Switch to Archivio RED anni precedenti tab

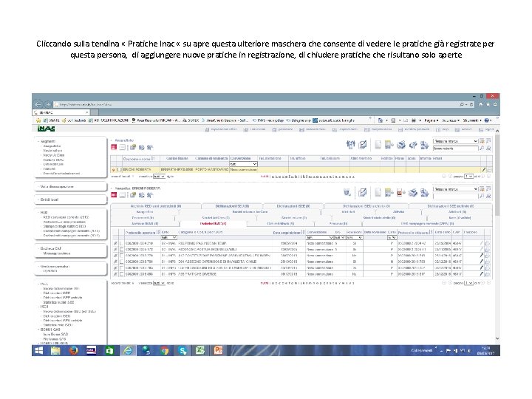pos(156,206)
